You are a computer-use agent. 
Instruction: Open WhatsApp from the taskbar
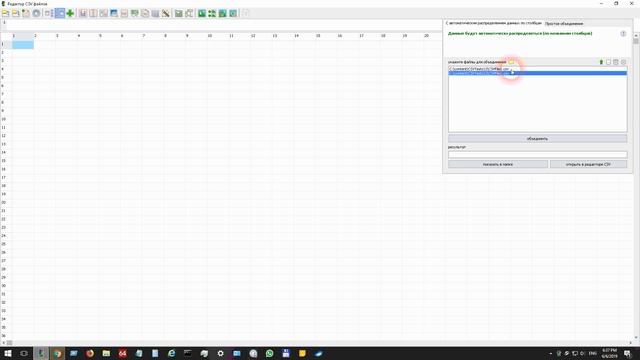[x=269, y=353]
